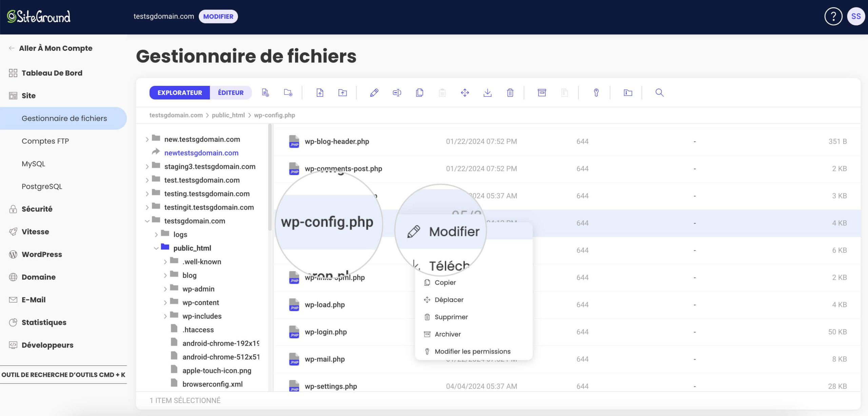Click the pencil edit toolbar icon

pos(374,93)
